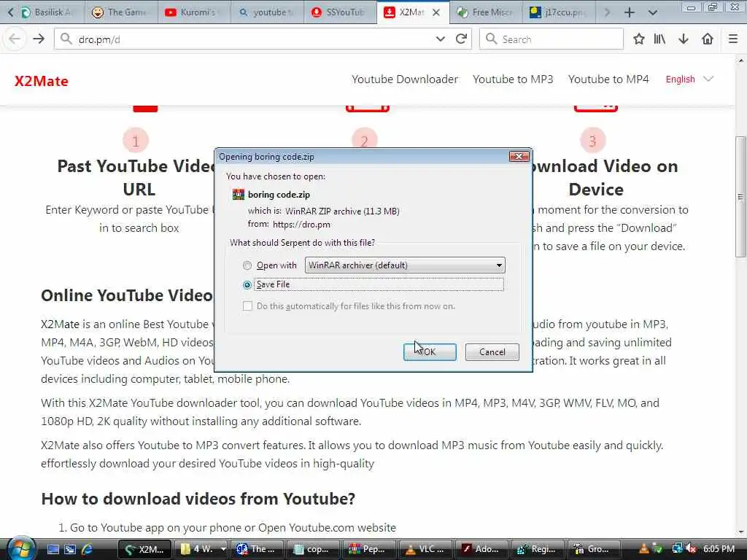Image resolution: width=747 pixels, height=560 pixels.
Task: Click the X2Mate logo
Action: point(42,81)
